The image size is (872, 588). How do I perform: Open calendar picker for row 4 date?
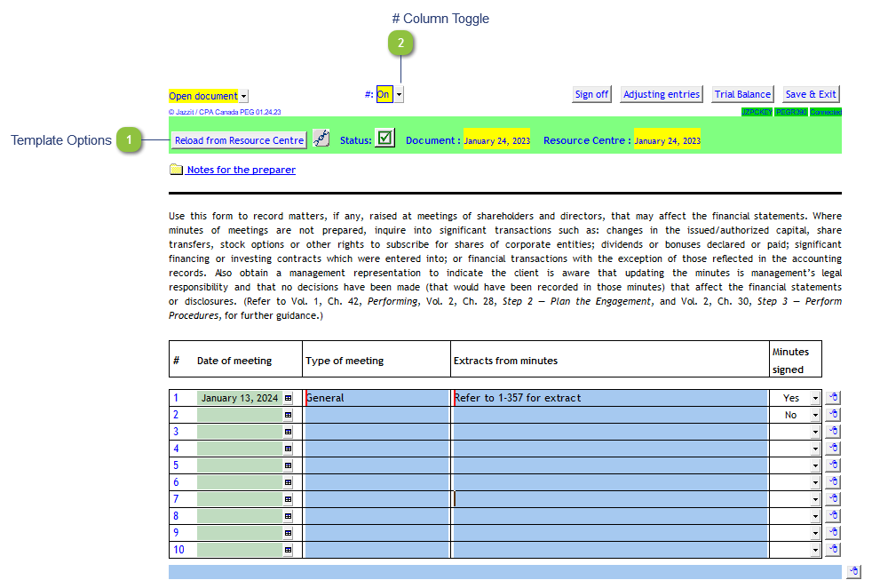coord(288,449)
